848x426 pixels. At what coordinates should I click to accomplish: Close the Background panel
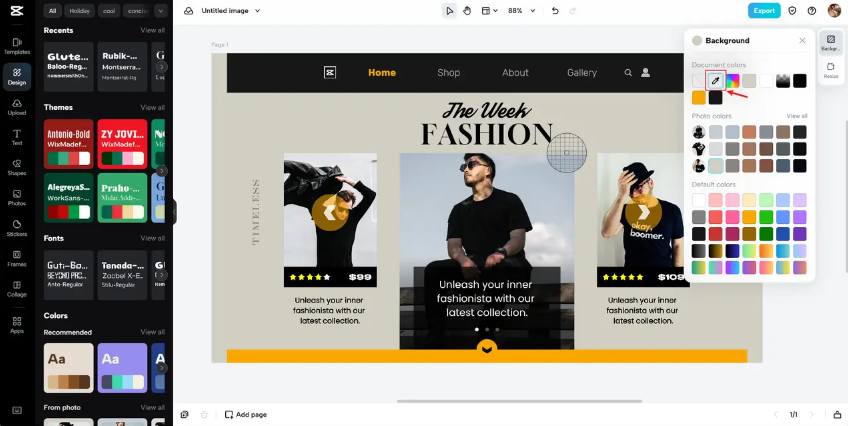point(803,41)
